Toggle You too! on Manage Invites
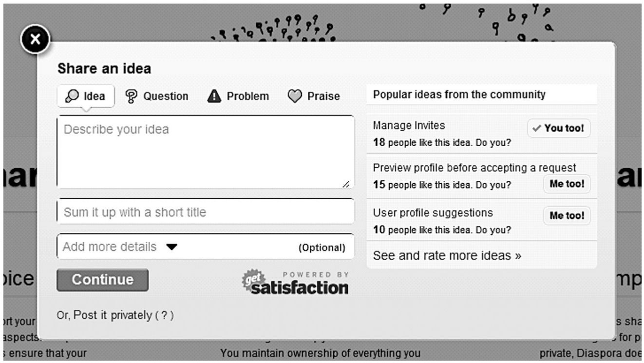The image size is (644, 363). point(559,129)
